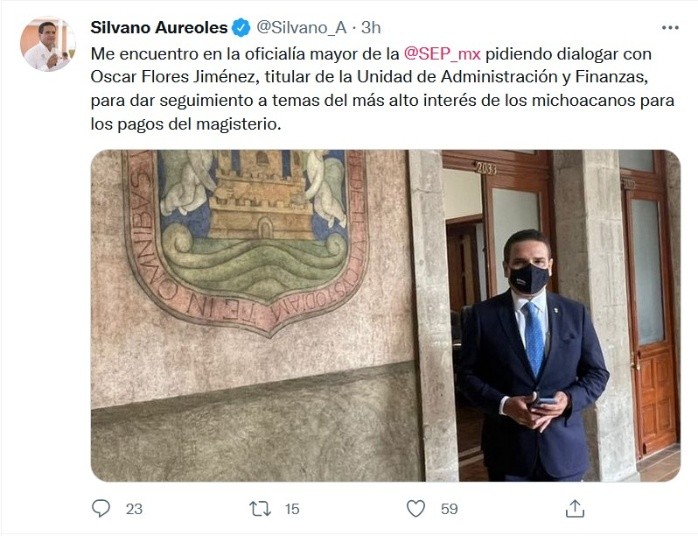Screen dimensions: 698x536
Task: Open the share upload icon
Action: click(x=575, y=508)
